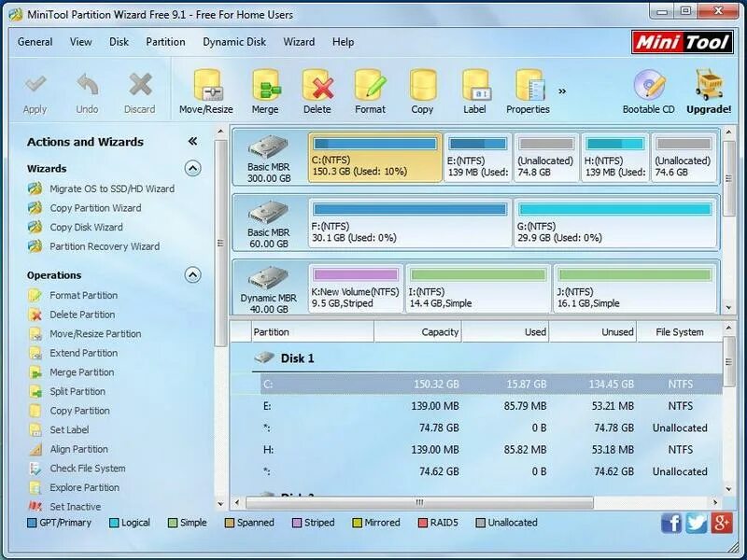Screen dimensions: 747x560
Task: Collapse the Operations section
Action: (x=192, y=275)
